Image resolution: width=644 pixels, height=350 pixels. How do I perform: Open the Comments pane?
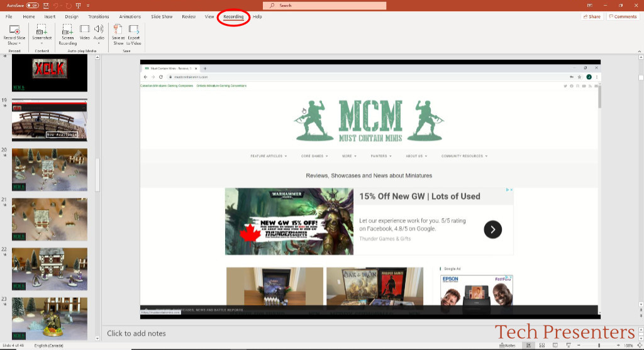coord(623,16)
